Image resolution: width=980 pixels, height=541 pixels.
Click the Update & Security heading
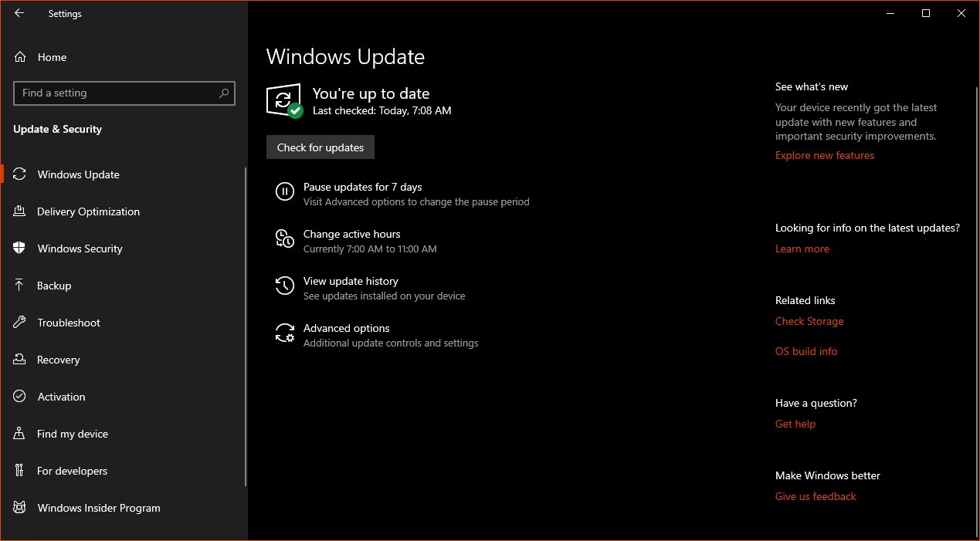pos(58,129)
